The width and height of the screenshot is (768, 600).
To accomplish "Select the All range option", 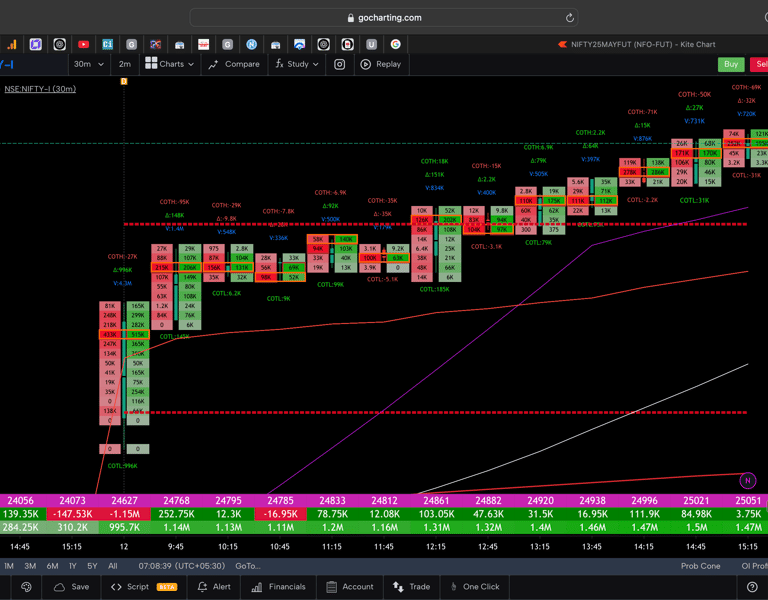I will coord(113,566).
